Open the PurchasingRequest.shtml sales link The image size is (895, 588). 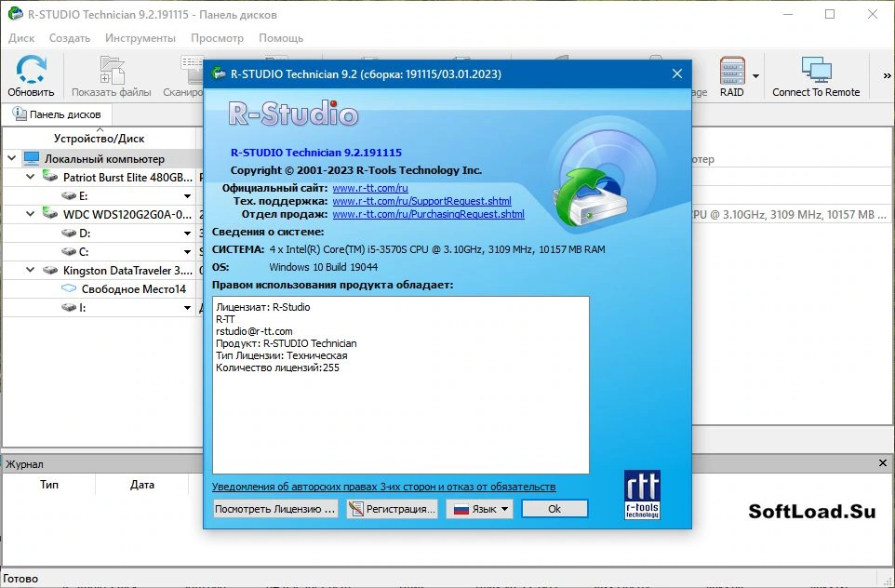coord(428,214)
